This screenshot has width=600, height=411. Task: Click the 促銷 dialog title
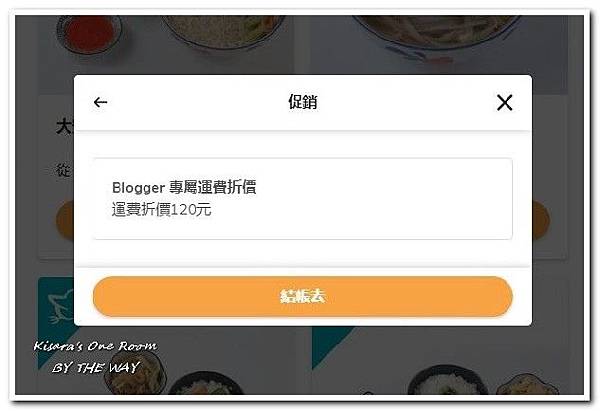303,102
